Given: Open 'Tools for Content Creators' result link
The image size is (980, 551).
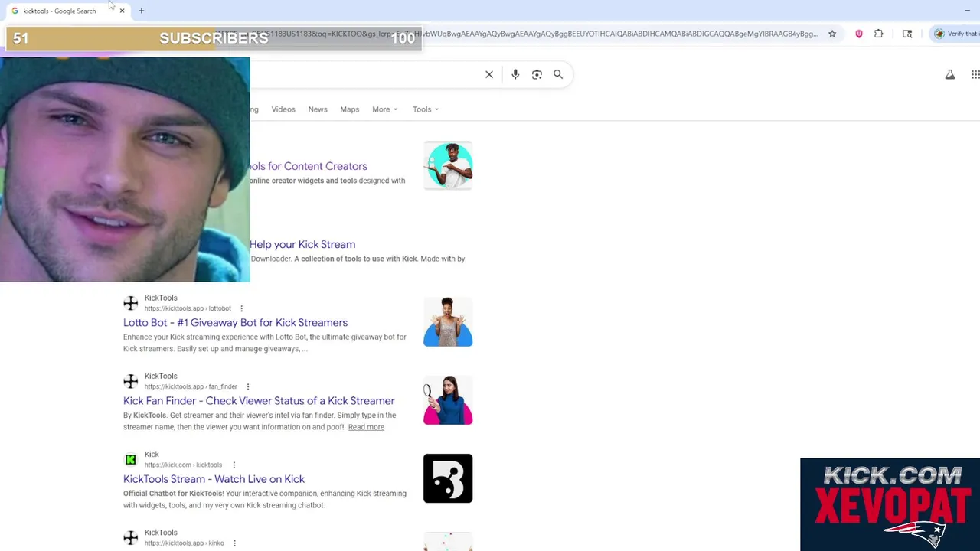Looking at the screenshot, I should click(309, 166).
